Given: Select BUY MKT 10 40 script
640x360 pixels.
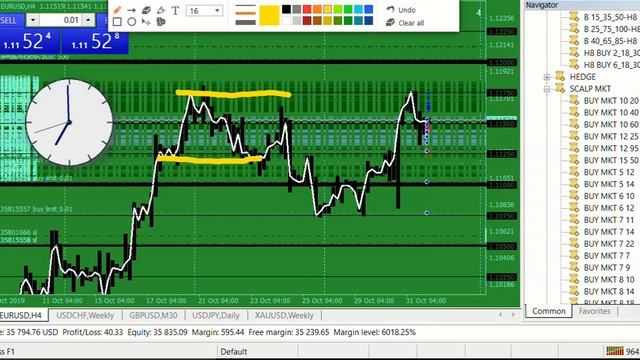Looking at the screenshot, I should tap(611, 112).
